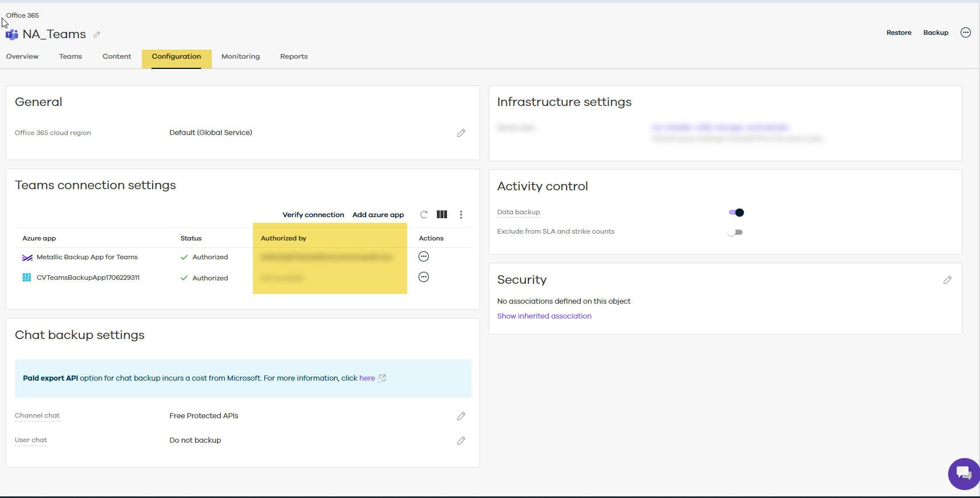Open the column chooser for Azure apps table
980x498 pixels.
442,215
